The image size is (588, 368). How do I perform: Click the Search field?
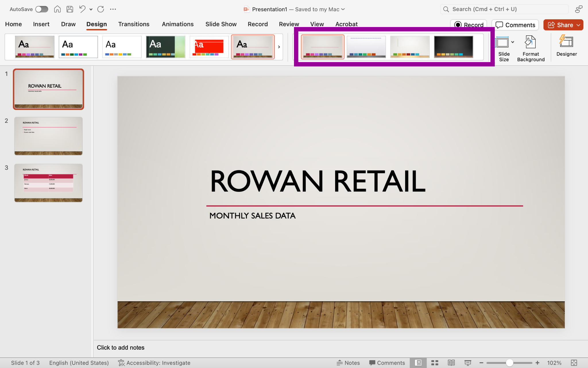[x=504, y=9]
